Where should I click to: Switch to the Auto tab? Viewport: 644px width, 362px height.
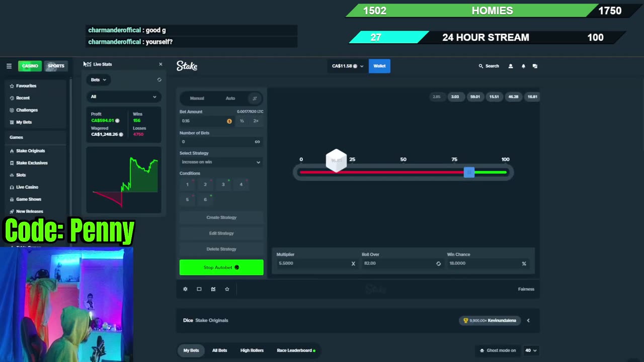coord(230,98)
